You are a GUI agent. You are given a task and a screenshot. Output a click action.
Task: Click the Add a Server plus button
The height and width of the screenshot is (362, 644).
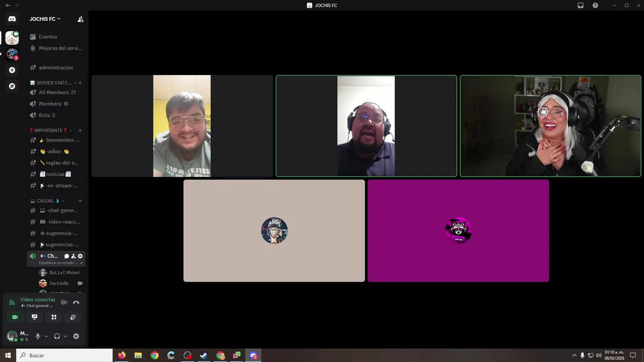[x=12, y=70]
